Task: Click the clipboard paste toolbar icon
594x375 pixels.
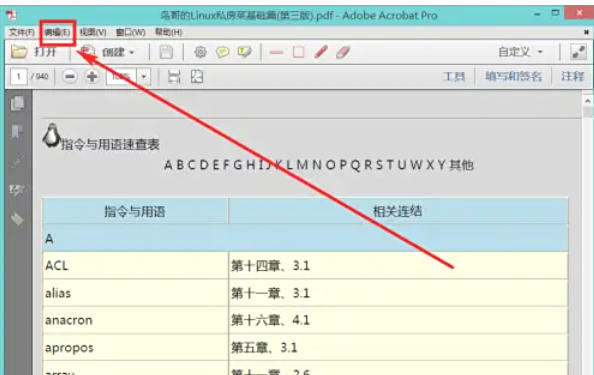Action: (166, 52)
